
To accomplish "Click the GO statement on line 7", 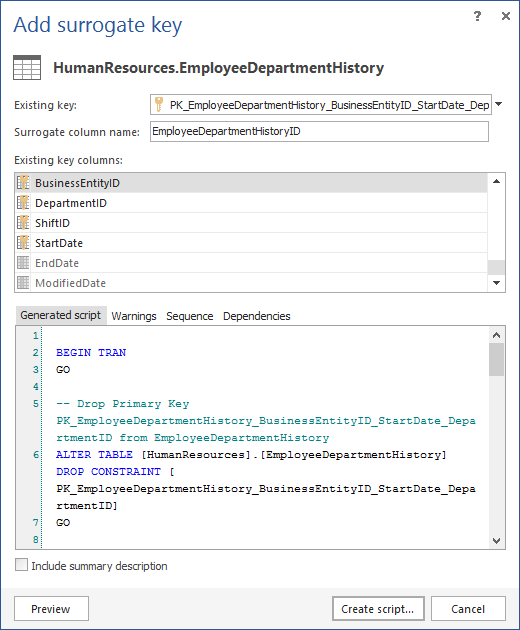I will 63,523.
